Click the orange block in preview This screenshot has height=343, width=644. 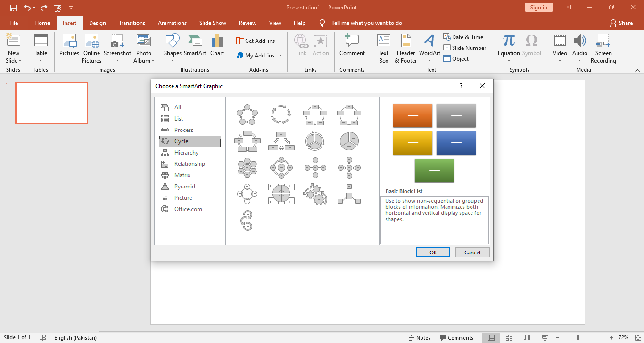click(413, 115)
